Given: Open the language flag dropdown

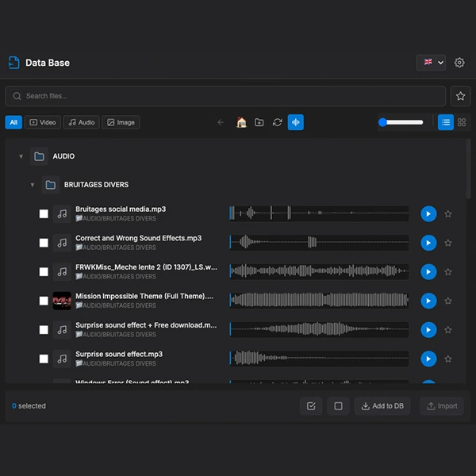Looking at the screenshot, I should 432,63.
